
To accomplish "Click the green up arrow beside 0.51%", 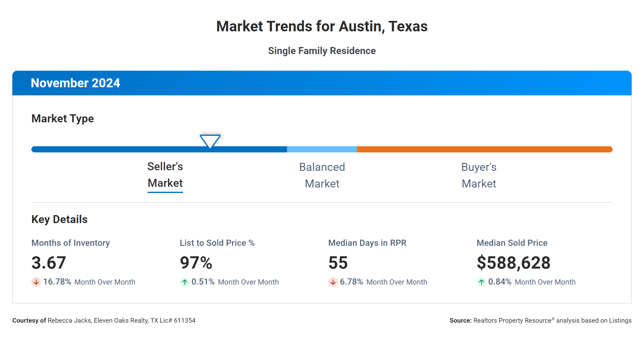I will (x=184, y=282).
